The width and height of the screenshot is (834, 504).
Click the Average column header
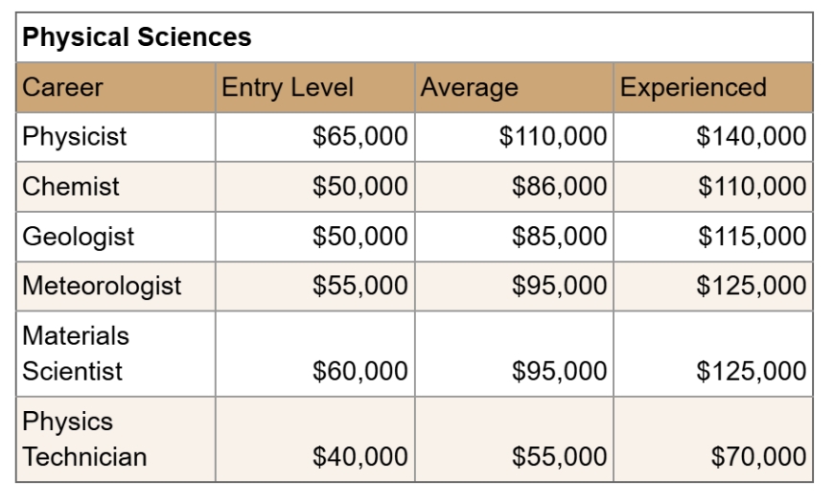tap(470, 88)
